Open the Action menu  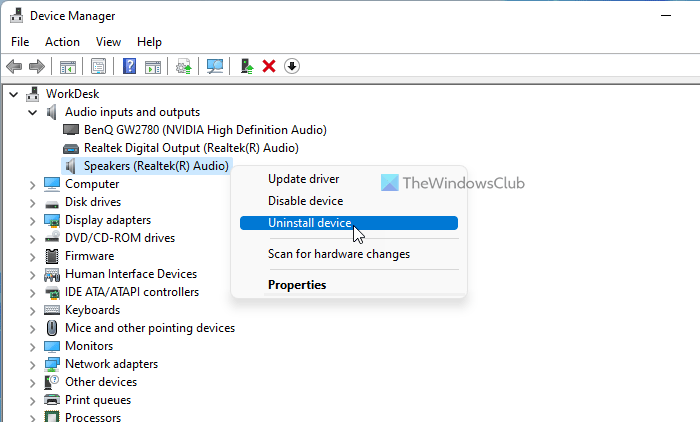coord(62,42)
